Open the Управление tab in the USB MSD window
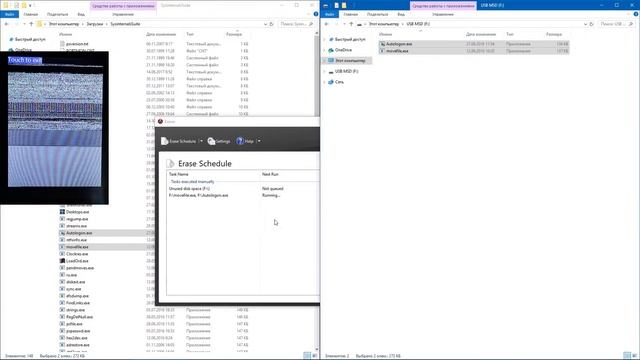The width and height of the screenshot is (640, 360). 443,14
